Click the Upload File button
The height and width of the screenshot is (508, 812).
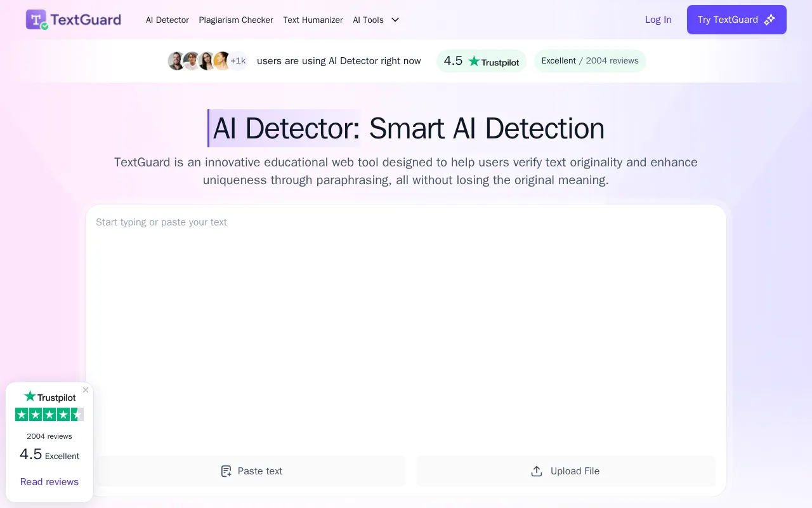point(566,471)
